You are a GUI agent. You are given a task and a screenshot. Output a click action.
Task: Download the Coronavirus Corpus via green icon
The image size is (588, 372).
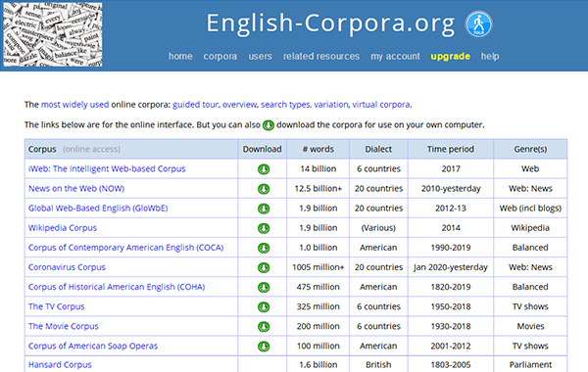(x=264, y=267)
